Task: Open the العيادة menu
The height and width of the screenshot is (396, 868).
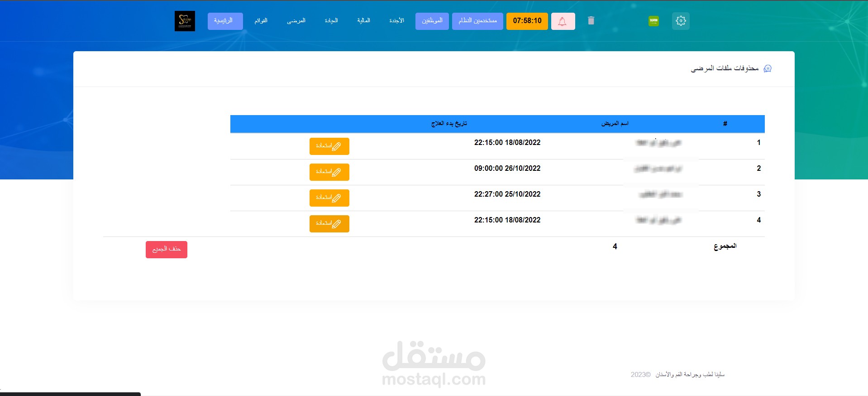Action: coord(331,21)
